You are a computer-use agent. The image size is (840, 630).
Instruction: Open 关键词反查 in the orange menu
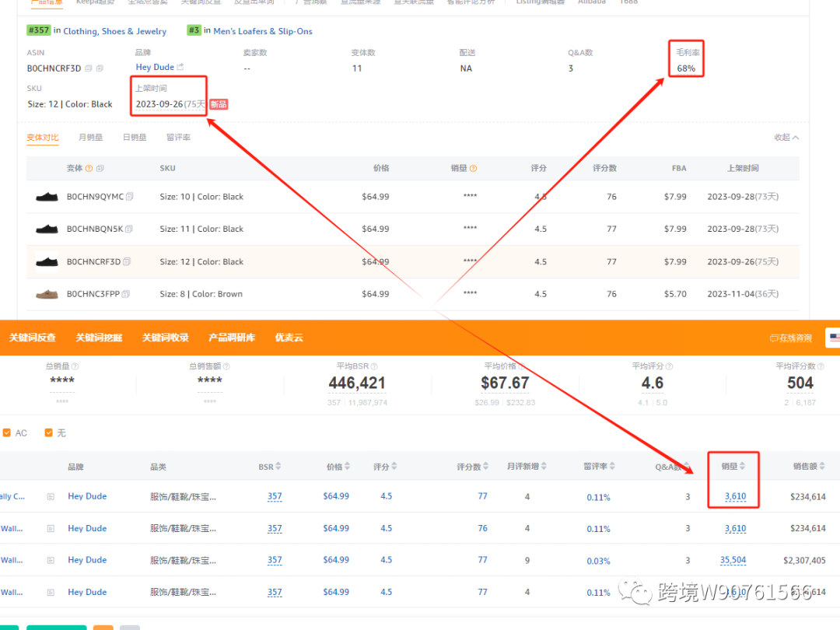(x=33, y=338)
